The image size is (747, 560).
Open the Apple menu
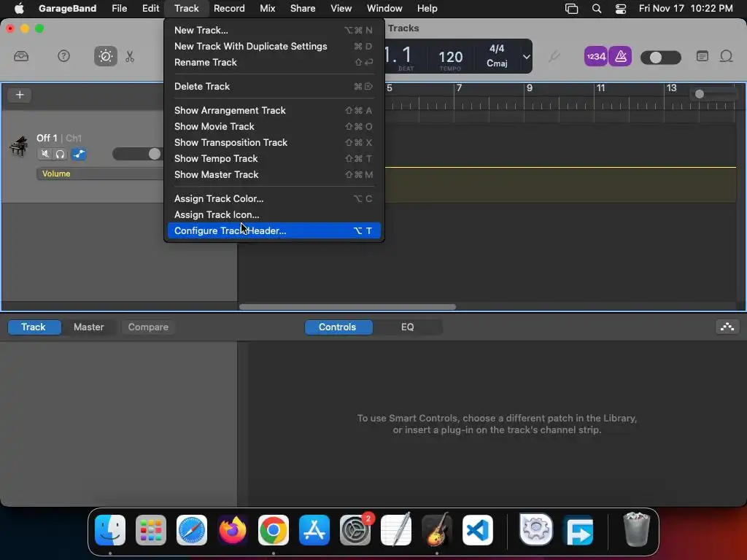click(x=19, y=8)
